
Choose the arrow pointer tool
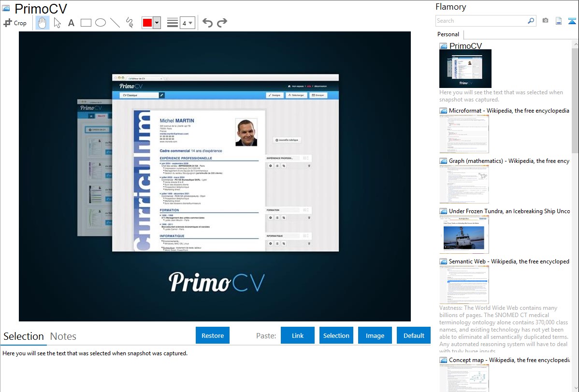tap(57, 23)
